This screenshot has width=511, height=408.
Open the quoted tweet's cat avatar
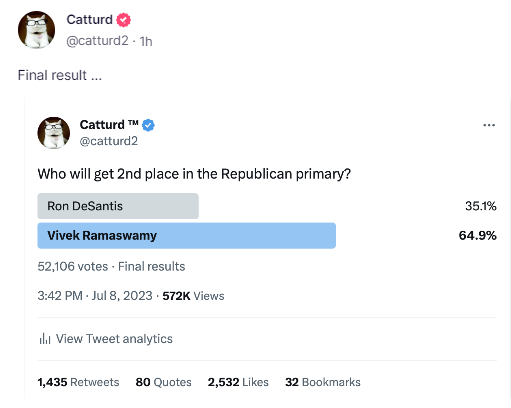tap(54, 133)
